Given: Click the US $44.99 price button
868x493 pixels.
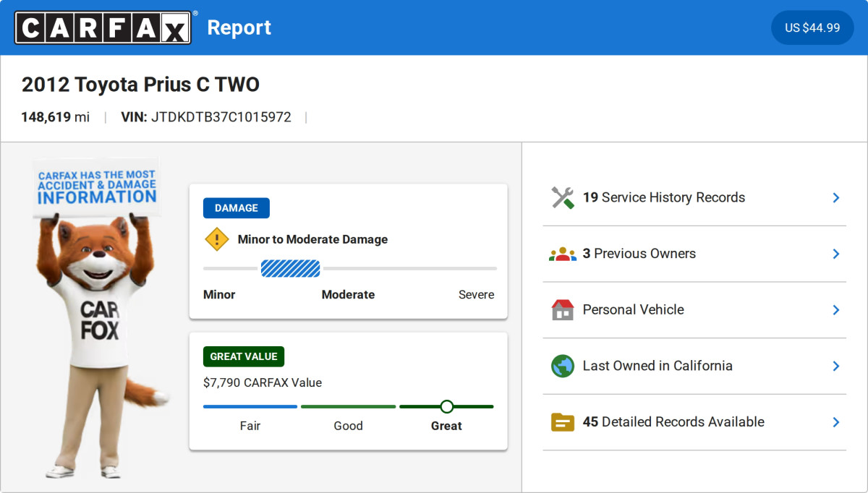Looking at the screenshot, I should pyautogui.click(x=812, y=27).
